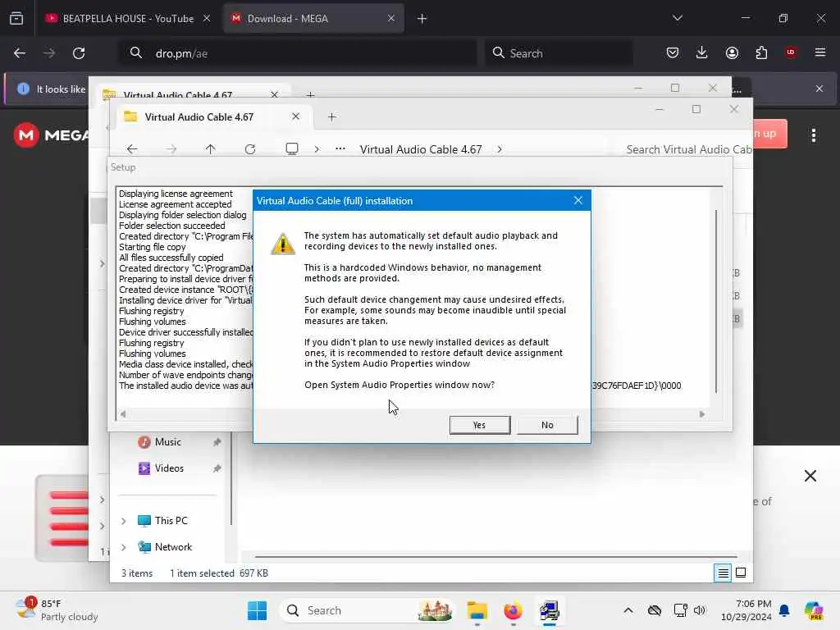Image resolution: width=840 pixels, height=630 pixels.
Task: Click the dro.pm/ae address bar
Action: tap(297, 53)
